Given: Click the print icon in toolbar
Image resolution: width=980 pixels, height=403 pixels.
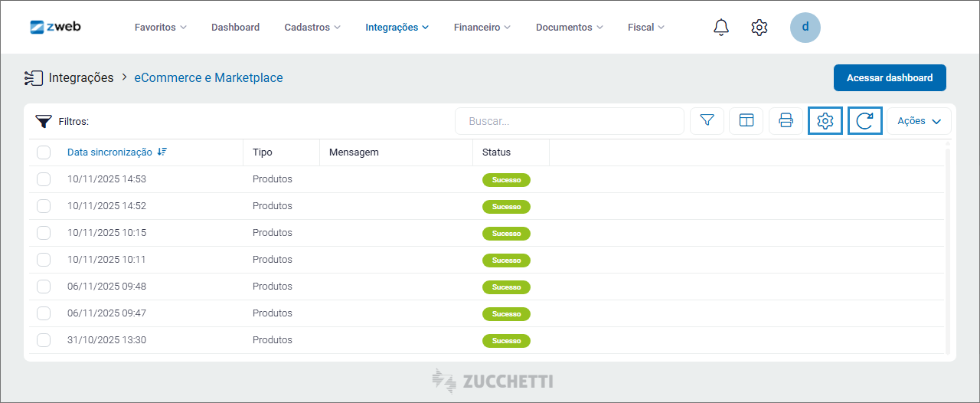Looking at the screenshot, I should pos(786,121).
